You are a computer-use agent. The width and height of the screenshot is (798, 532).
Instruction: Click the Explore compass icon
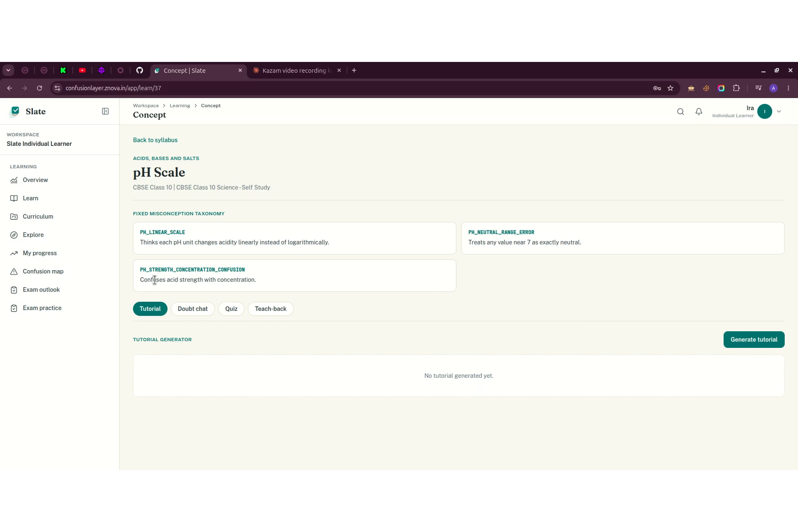coord(14,235)
